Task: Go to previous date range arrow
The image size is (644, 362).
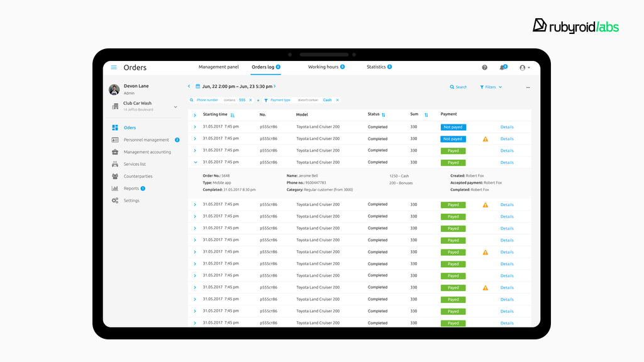Action: (x=189, y=86)
